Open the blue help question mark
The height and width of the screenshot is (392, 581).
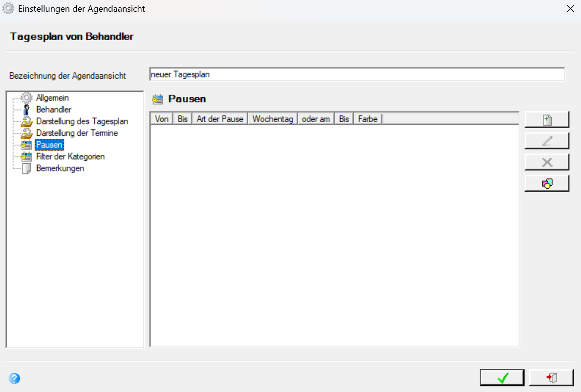pos(15,378)
